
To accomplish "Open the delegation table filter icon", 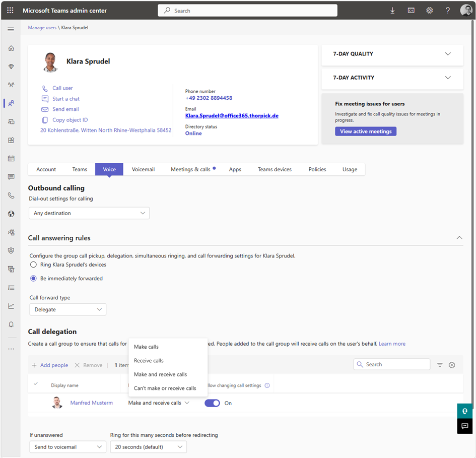I will (x=440, y=365).
